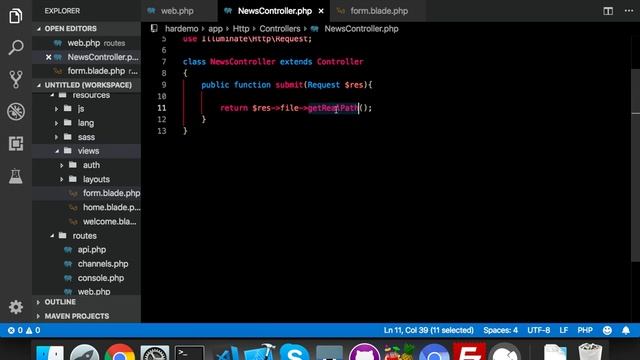640x360 pixels.
Task: Click the Controllers breadcrumb segment
Action: pyautogui.click(x=280, y=29)
